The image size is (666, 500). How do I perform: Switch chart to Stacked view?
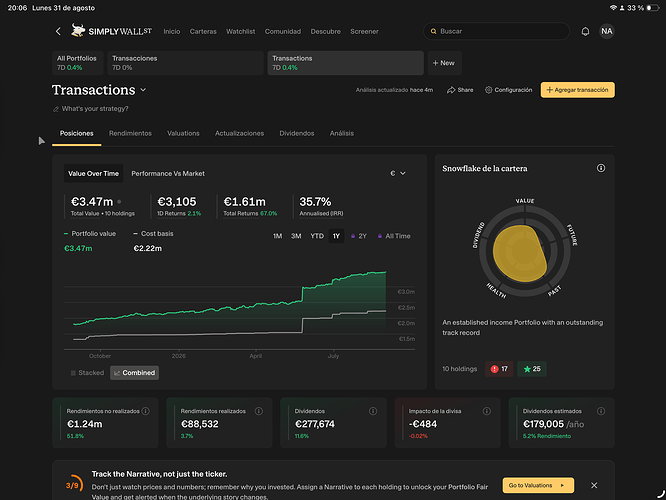[x=87, y=373]
